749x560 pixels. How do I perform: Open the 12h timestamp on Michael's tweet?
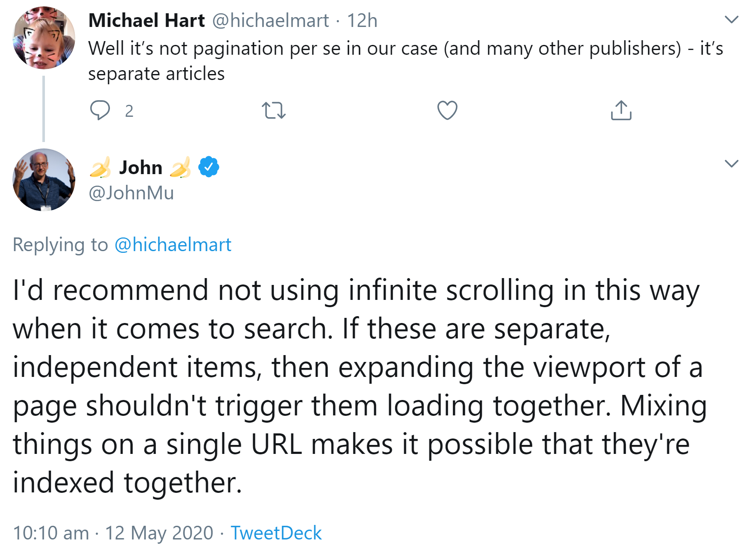pyautogui.click(x=362, y=21)
